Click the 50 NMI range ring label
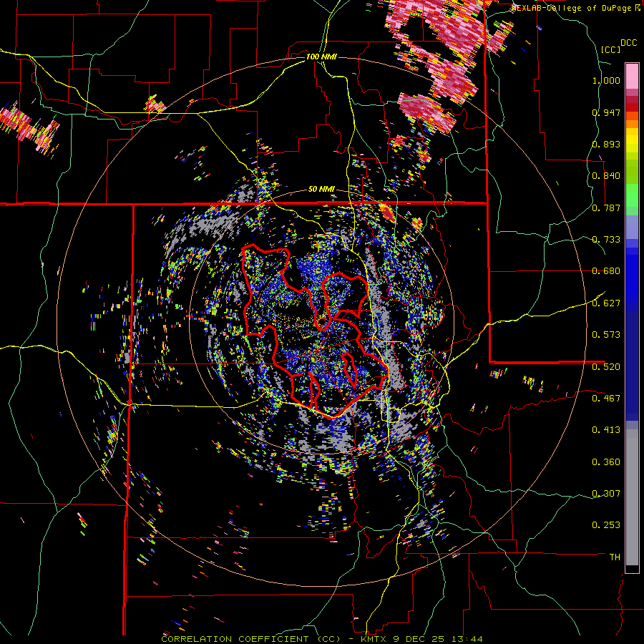 [321, 190]
